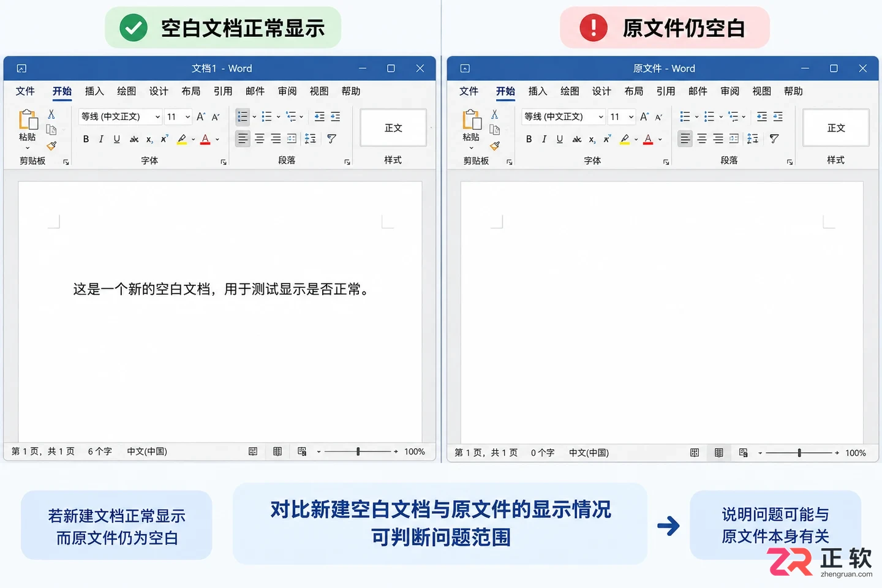This screenshot has height=588, width=882.
Task: Switch to web layout view in 文档1 status bar
Action: click(302, 451)
